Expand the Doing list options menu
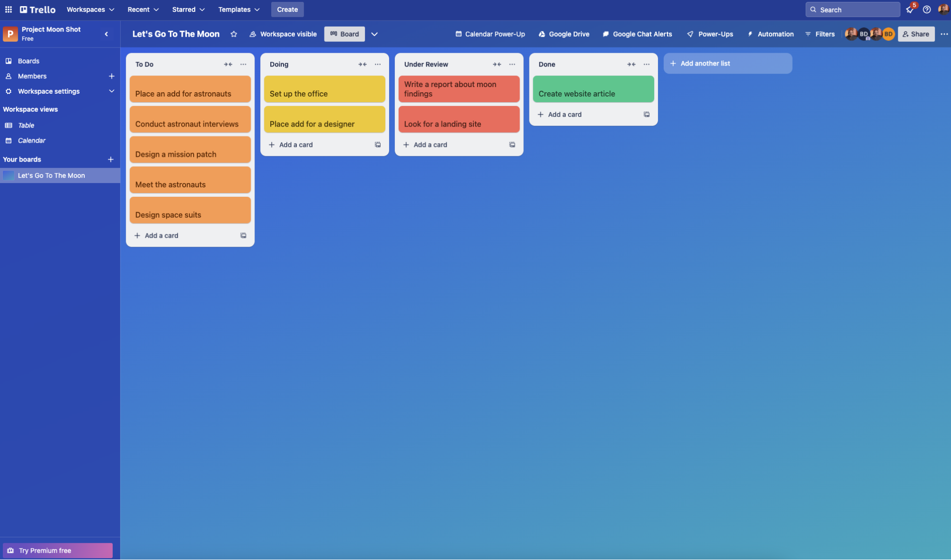This screenshot has width=951, height=560. pyautogui.click(x=377, y=63)
